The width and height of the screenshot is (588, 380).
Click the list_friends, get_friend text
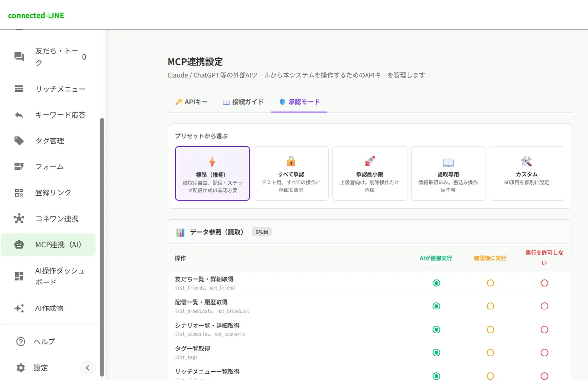pos(205,288)
